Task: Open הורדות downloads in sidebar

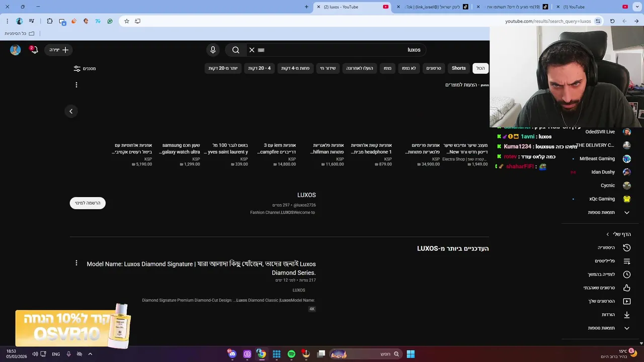Action: tap(601, 315)
